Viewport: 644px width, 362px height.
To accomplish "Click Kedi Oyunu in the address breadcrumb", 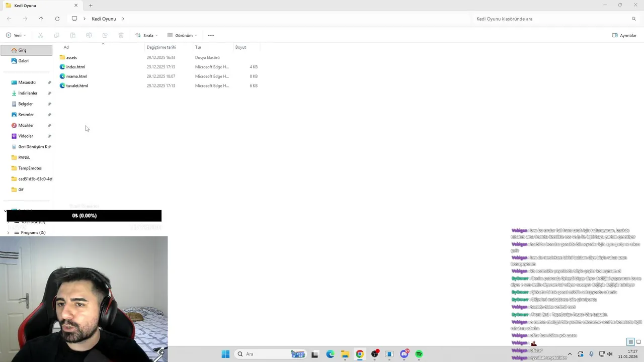I will 104,19.
